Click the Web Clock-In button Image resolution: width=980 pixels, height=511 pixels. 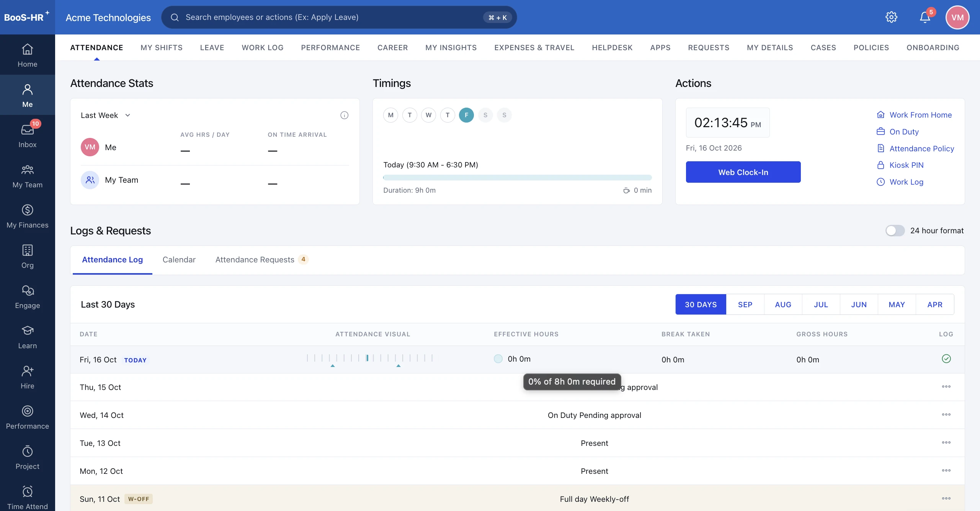pyautogui.click(x=743, y=172)
